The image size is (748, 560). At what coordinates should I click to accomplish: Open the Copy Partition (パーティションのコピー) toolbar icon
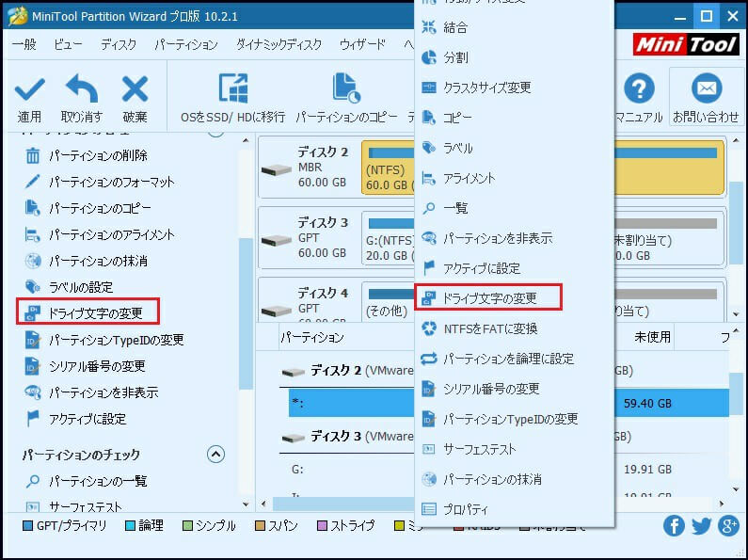346,88
